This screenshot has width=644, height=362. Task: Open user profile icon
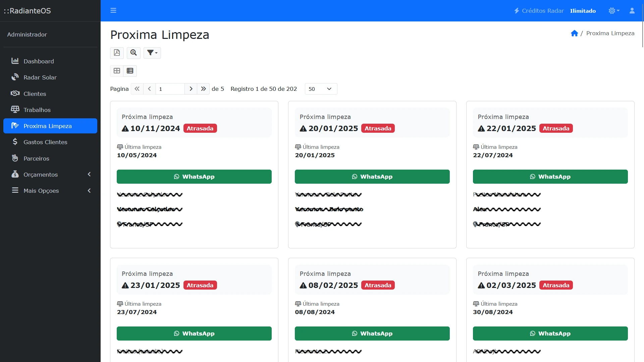pyautogui.click(x=632, y=11)
